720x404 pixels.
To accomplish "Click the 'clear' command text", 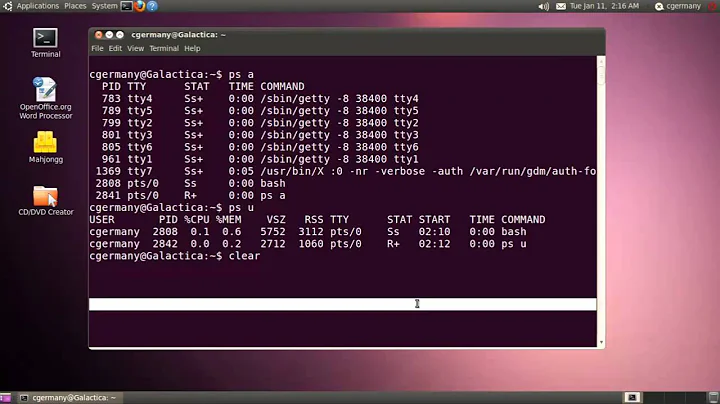I will pyautogui.click(x=244, y=256).
